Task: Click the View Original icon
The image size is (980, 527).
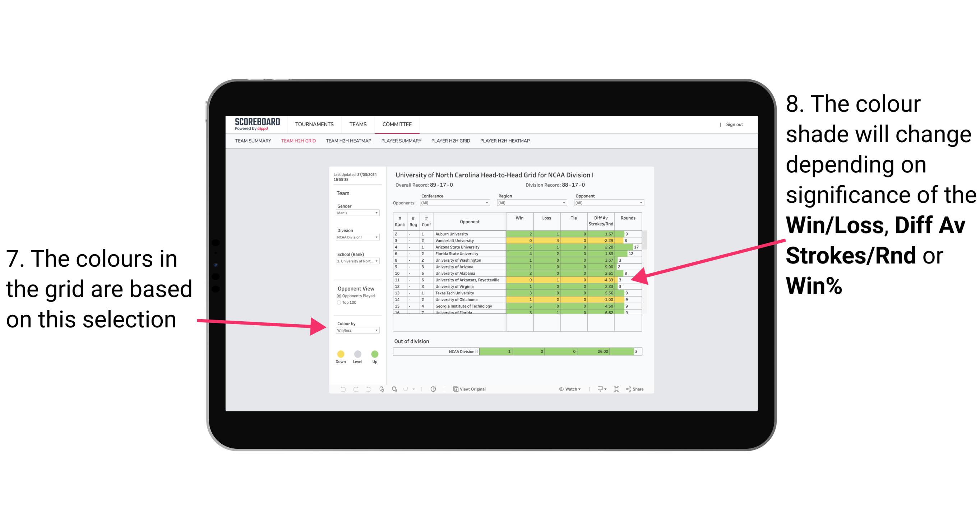Action: (454, 389)
